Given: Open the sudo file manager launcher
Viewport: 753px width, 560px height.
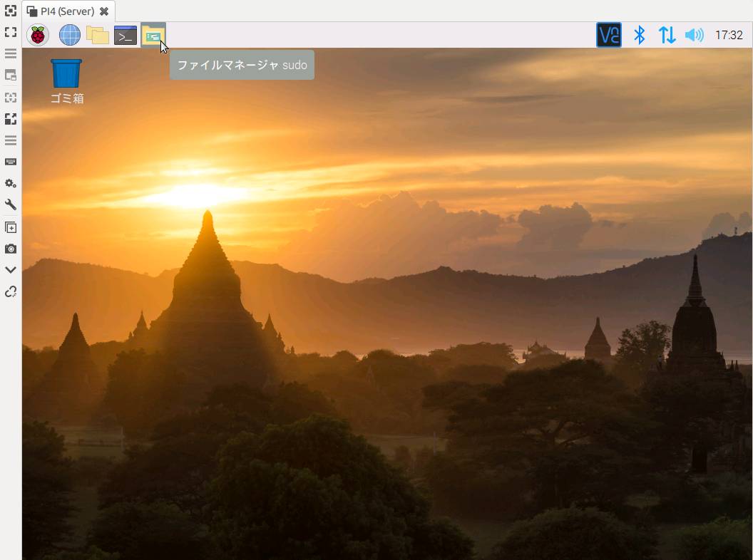Looking at the screenshot, I should [153, 35].
